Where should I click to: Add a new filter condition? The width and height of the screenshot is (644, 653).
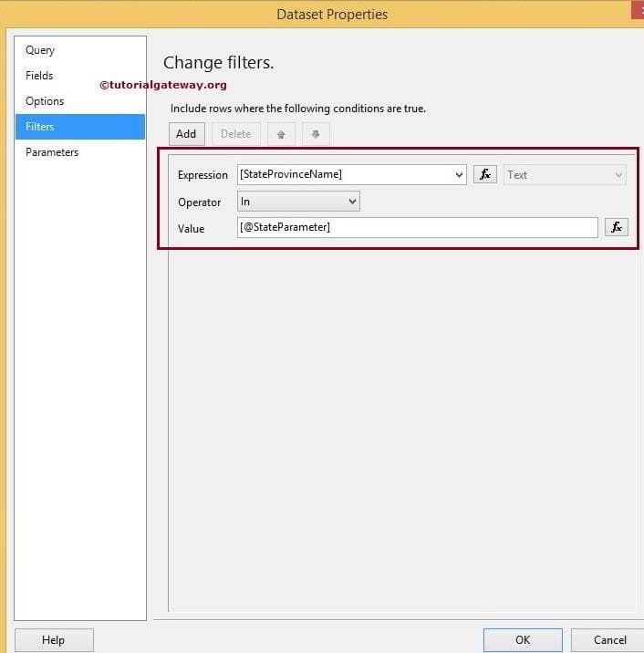coord(187,134)
